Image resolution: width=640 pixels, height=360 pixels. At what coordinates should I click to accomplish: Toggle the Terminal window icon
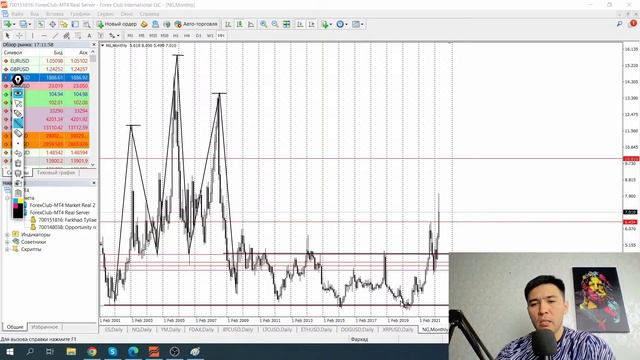pyautogui.click(x=75, y=24)
